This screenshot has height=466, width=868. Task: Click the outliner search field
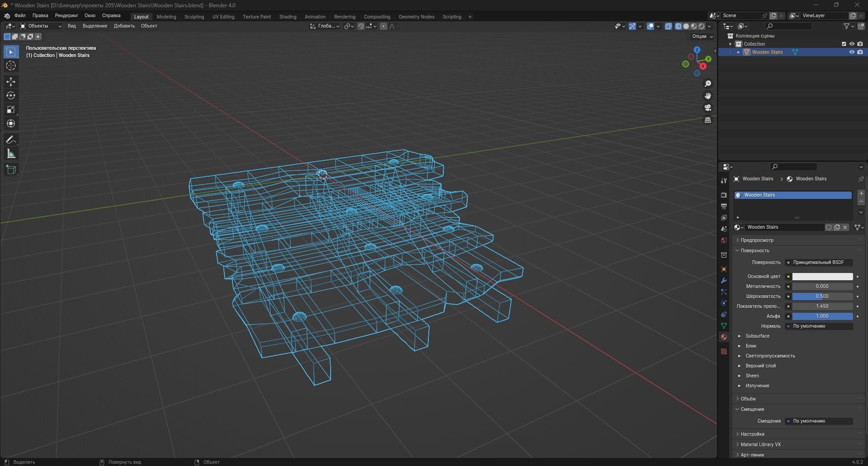pyautogui.click(x=789, y=26)
